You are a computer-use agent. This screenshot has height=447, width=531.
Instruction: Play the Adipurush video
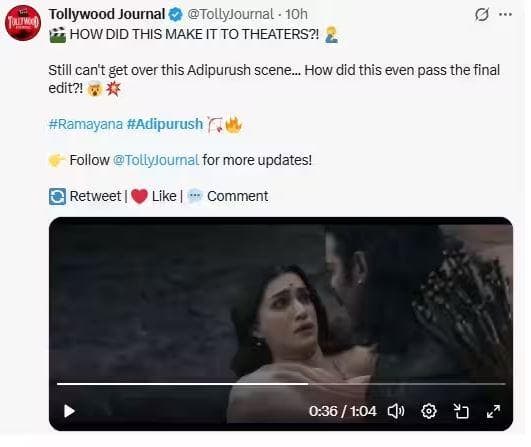click(69, 411)
